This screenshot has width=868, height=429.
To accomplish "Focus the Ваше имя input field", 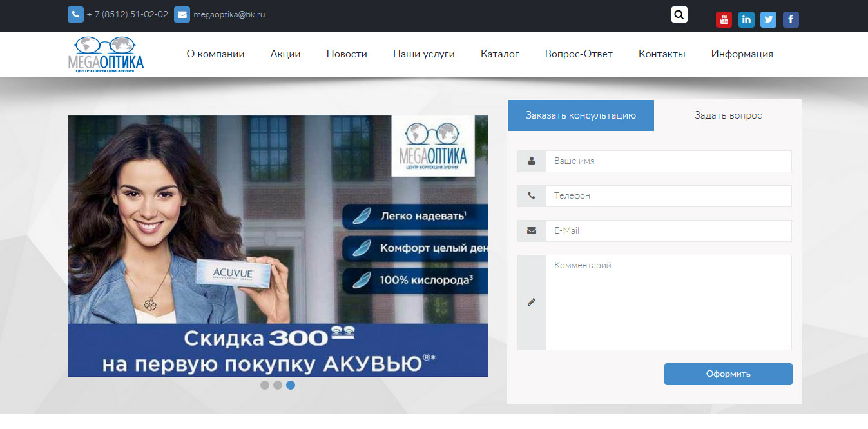I will (669, 161).
